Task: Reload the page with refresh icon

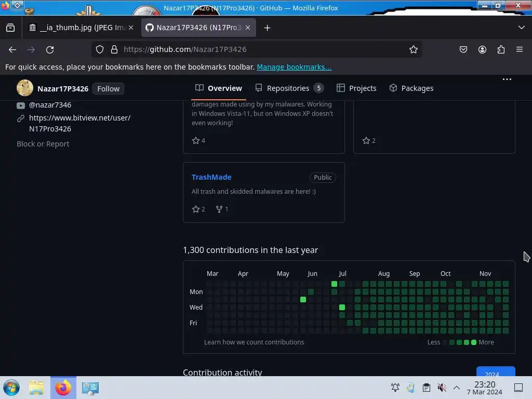Action: click(x=50, y=49)
